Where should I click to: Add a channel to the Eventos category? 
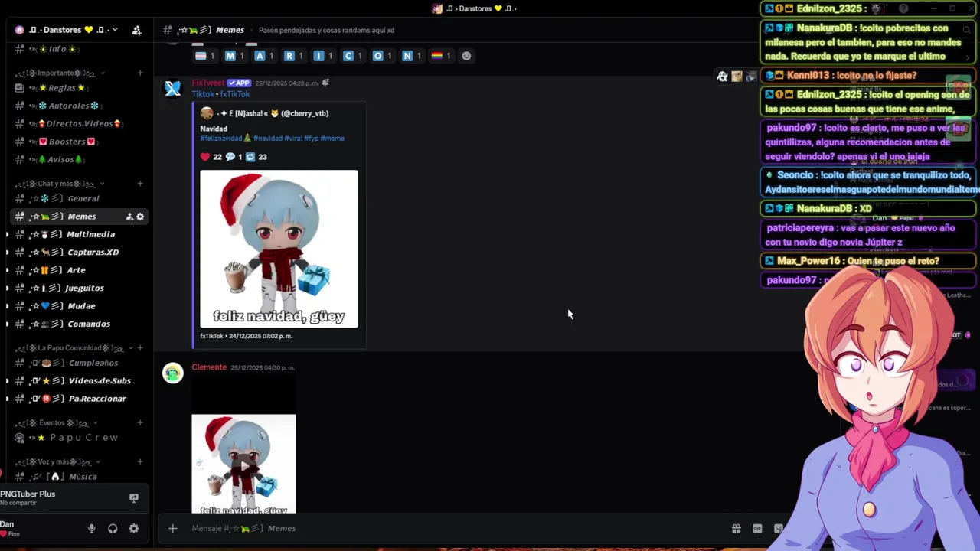click(140, 422)
